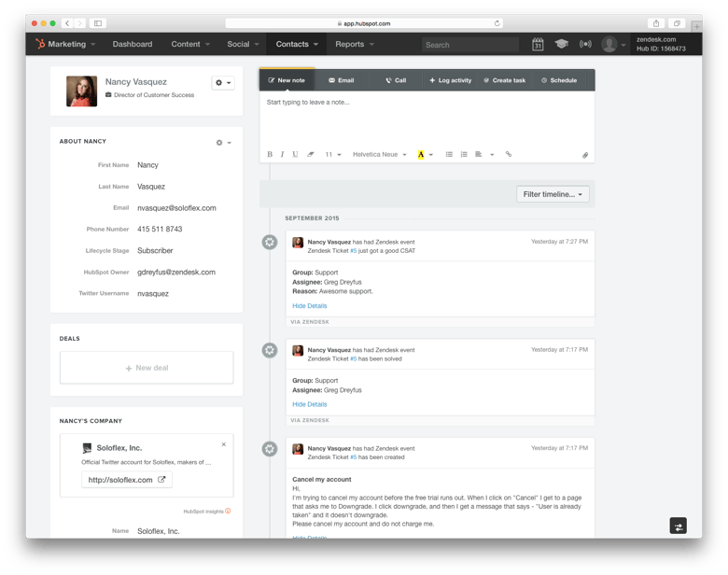
Task: Expand the Social menu
Action: pyautogui.click(x=243, y=44)
